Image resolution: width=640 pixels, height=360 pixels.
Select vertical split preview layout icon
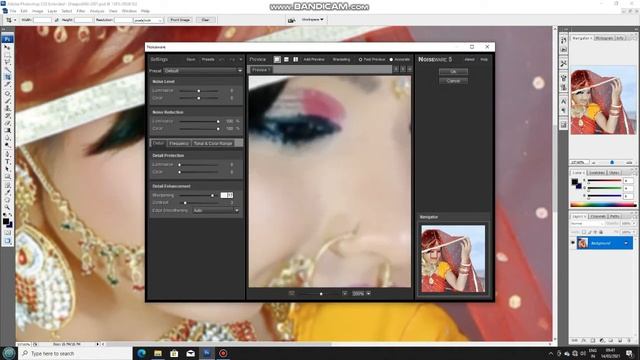click(296, 60)
